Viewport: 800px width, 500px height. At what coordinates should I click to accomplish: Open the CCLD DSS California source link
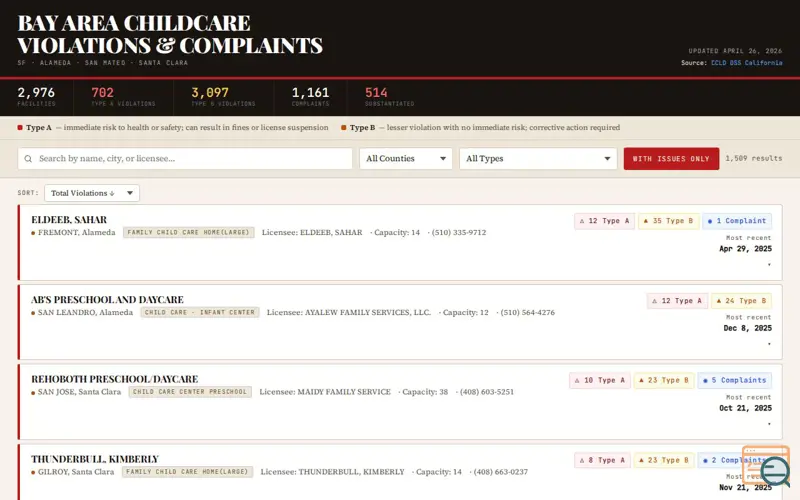pos(746,63)
